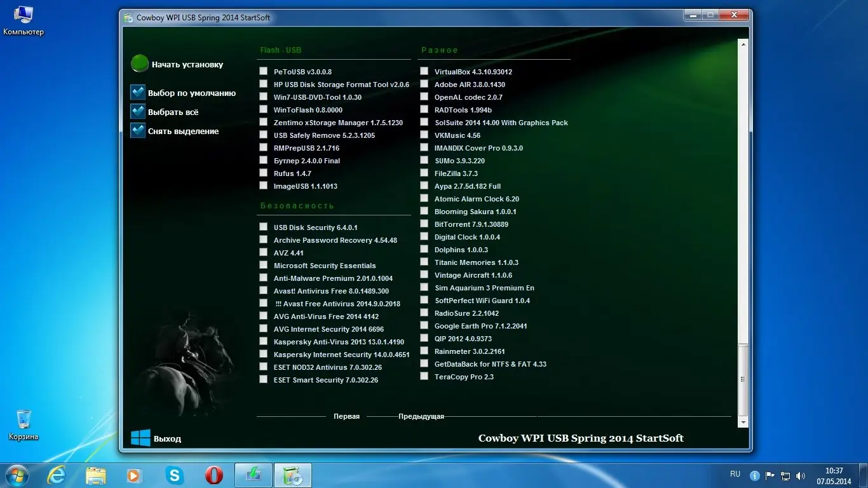Click the green download-arrow taskbar icon
The height and width of the screenshot is (488, 868).
tap(254, 475)
